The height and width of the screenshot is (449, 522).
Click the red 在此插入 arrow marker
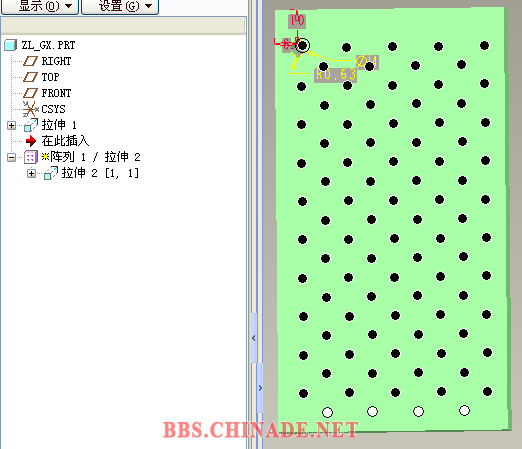pos(31,141)
